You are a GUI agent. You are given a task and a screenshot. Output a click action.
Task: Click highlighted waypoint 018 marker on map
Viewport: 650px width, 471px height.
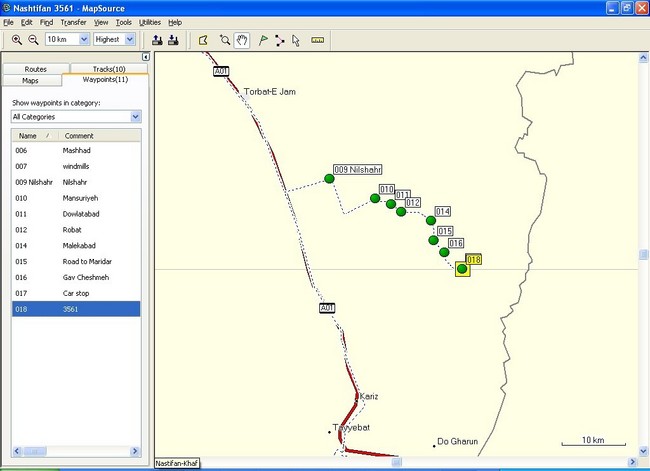point(462,269)
